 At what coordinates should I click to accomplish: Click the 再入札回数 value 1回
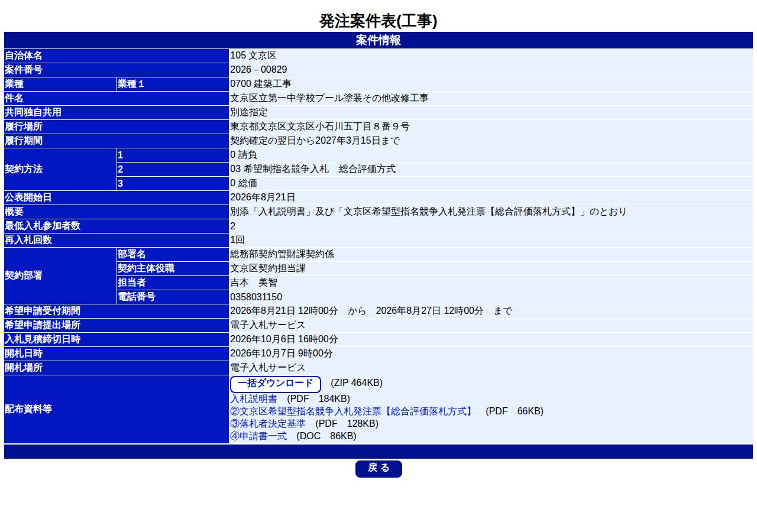[x=237, y=240]
